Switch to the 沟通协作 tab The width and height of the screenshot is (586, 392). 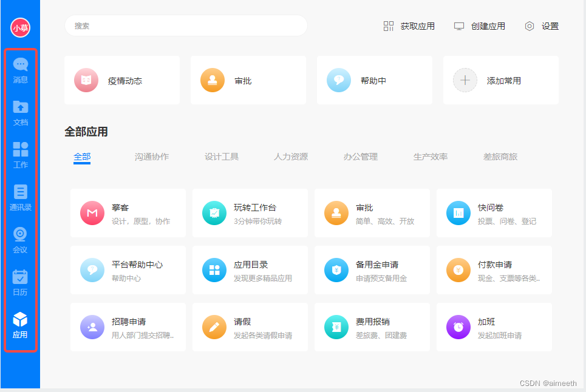tap(152, 157)
